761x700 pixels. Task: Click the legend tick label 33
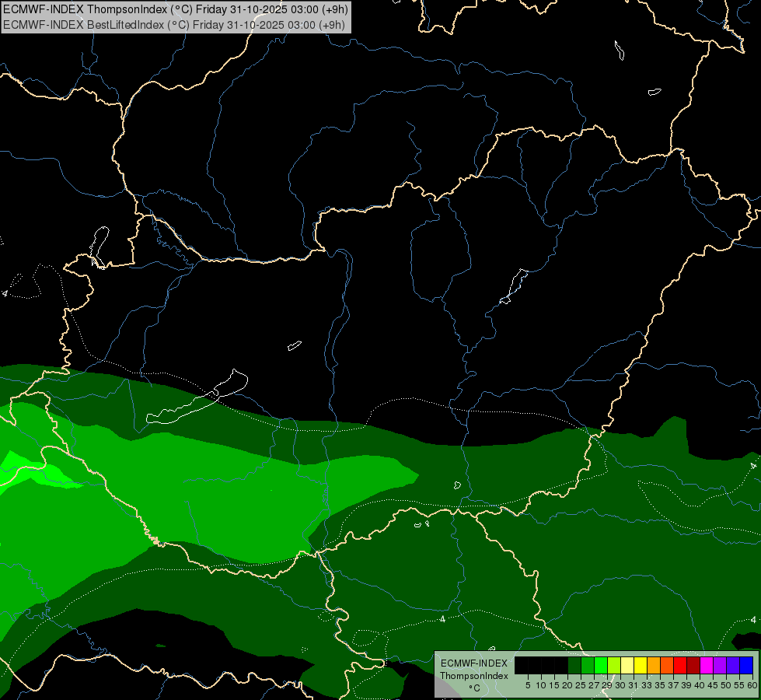[x=647, y=685]
